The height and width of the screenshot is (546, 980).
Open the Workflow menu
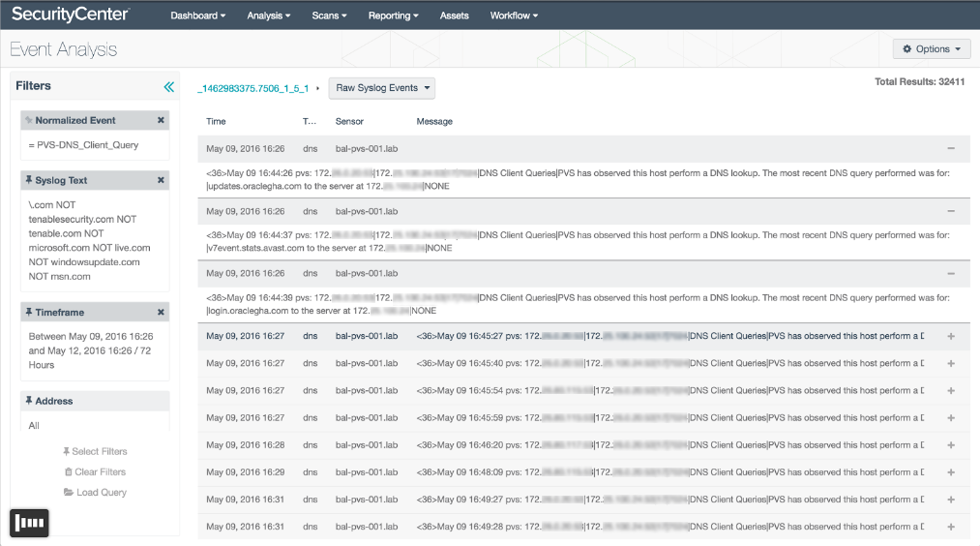pos(514,15)
